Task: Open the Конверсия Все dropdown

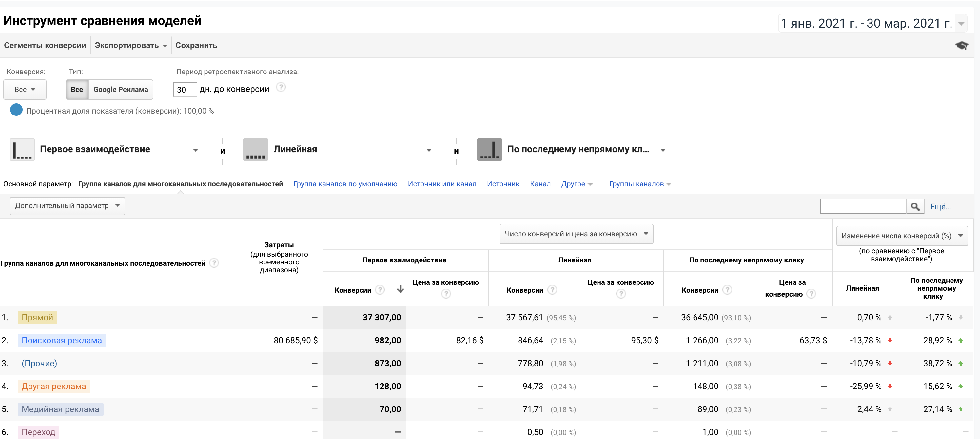Action: [x=25, y=90]
